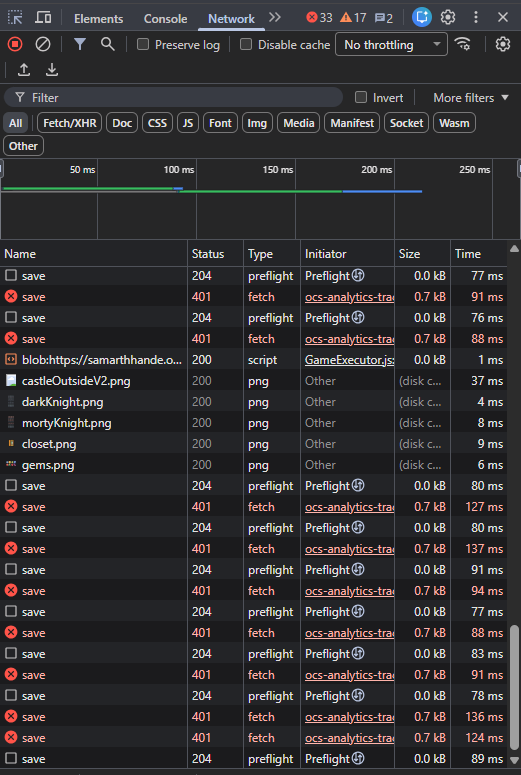Toggle the device toolbar icon
The width and height of the screenshot is (521, 775).
[43, 18]
